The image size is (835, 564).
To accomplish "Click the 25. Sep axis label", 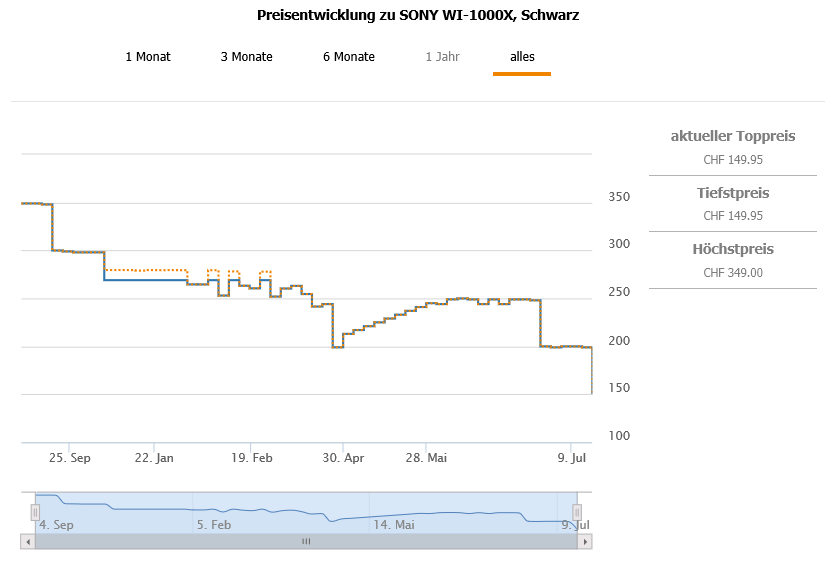I will point(70,458).
